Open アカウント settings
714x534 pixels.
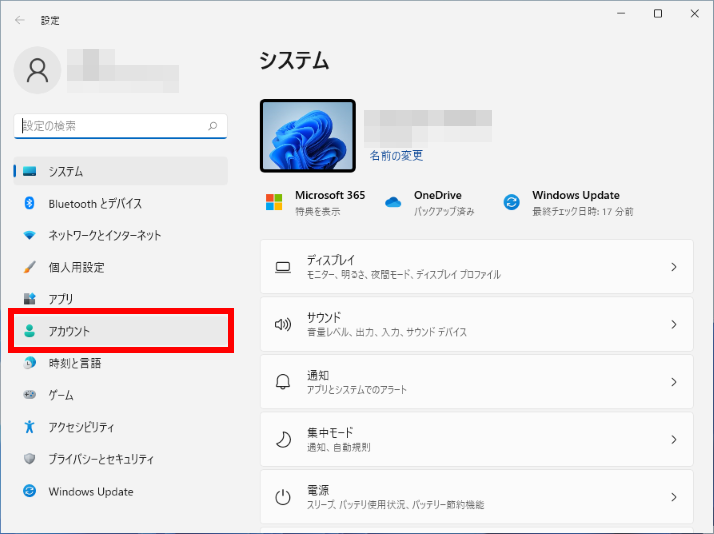click(x=121, y=331)
